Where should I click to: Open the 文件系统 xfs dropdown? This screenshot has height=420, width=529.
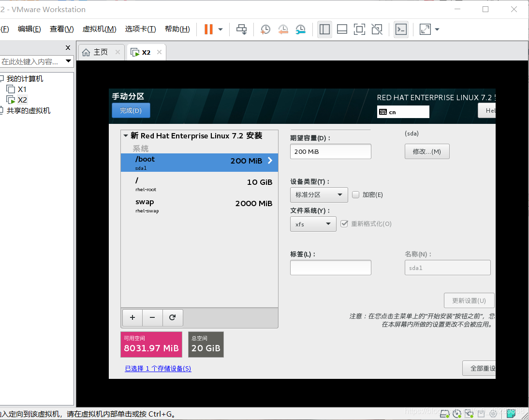[x=313, y=224]
